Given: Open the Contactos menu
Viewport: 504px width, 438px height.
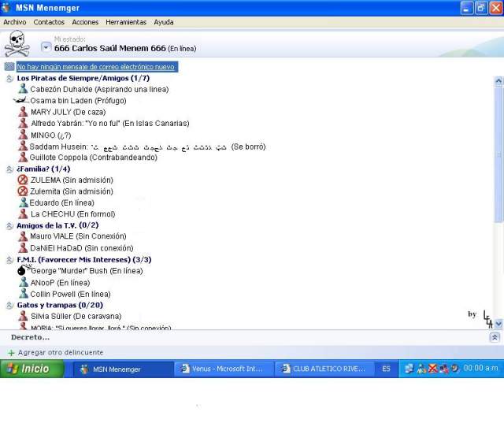Looking at the screenshot, I should [x=49, y=22].
